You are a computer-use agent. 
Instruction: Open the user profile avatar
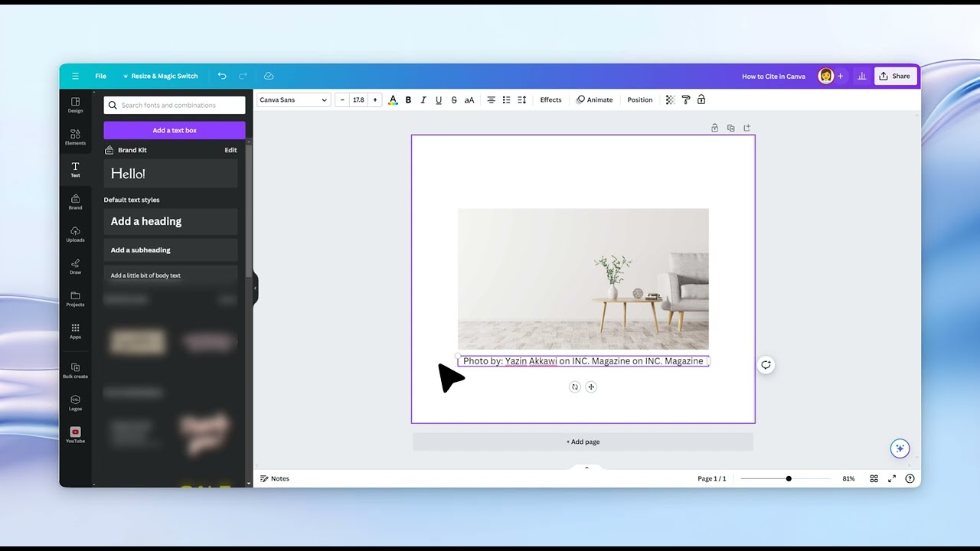(825, 76)
